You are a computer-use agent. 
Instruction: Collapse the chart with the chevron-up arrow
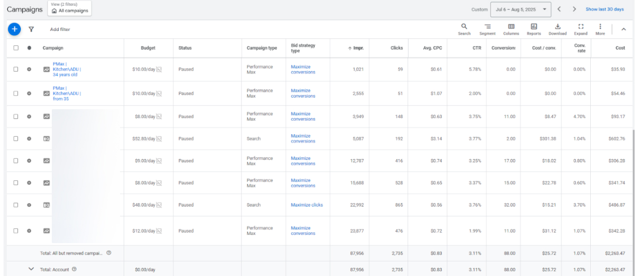[624, 29]
